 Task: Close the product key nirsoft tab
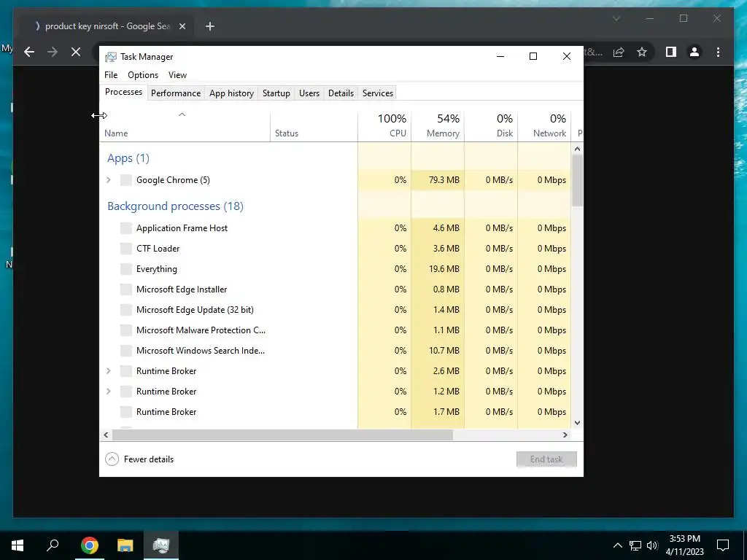[182, 26]
